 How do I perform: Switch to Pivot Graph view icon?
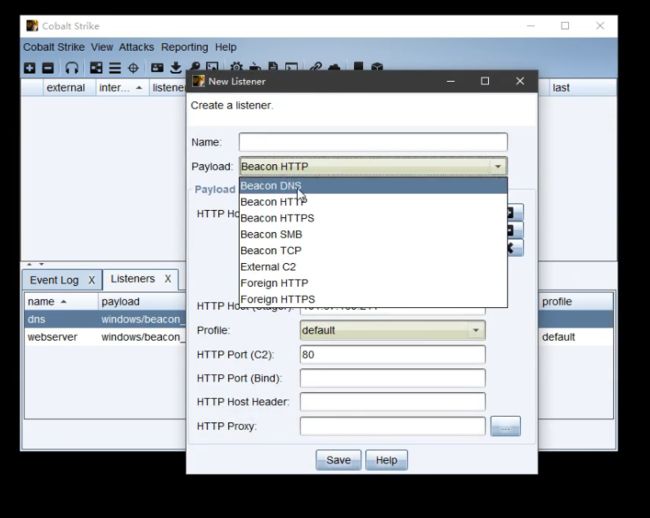pos(96,68)
